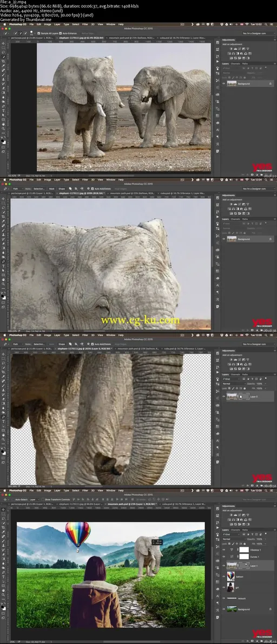Select Pen tool in elephant-head close-up screenshot
Viewport: 277px width, 644px height.
click(3, 261)
